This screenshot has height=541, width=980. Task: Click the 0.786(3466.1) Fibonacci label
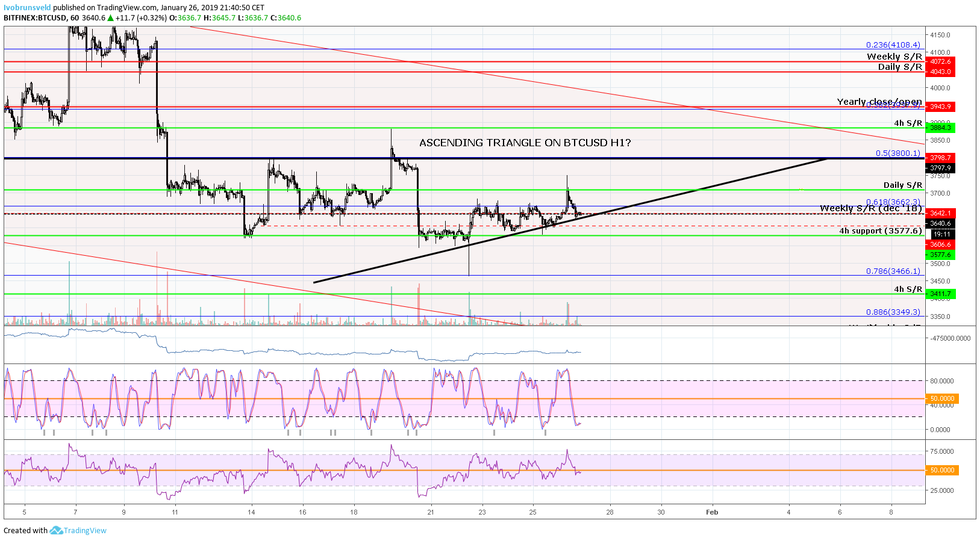[893, 271]
